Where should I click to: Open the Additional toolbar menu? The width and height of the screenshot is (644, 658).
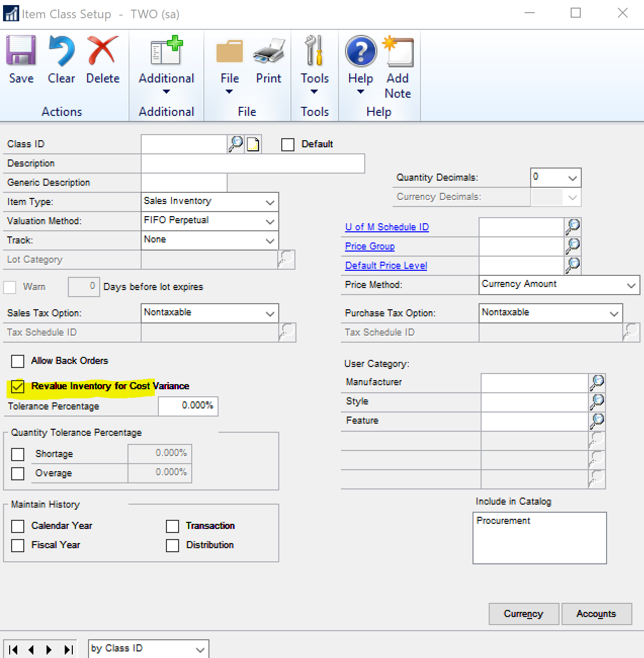[166, 65]
